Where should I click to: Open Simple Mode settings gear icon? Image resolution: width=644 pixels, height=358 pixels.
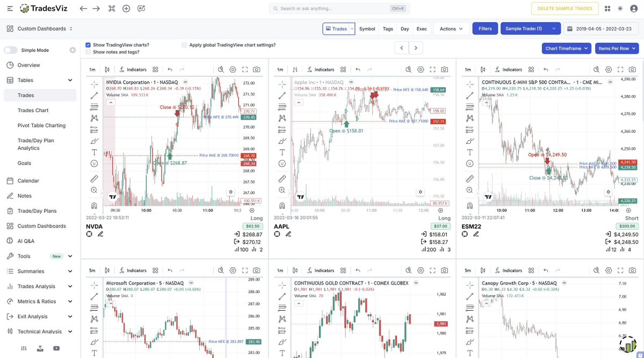click(x=73, y=50)
